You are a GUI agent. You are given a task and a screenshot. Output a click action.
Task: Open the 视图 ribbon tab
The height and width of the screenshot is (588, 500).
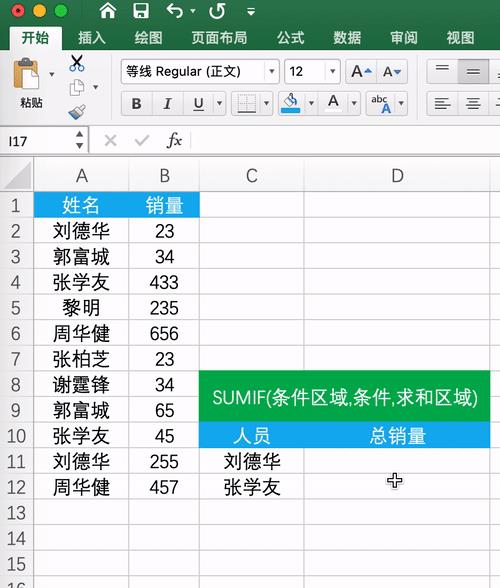tap(460, 38)
